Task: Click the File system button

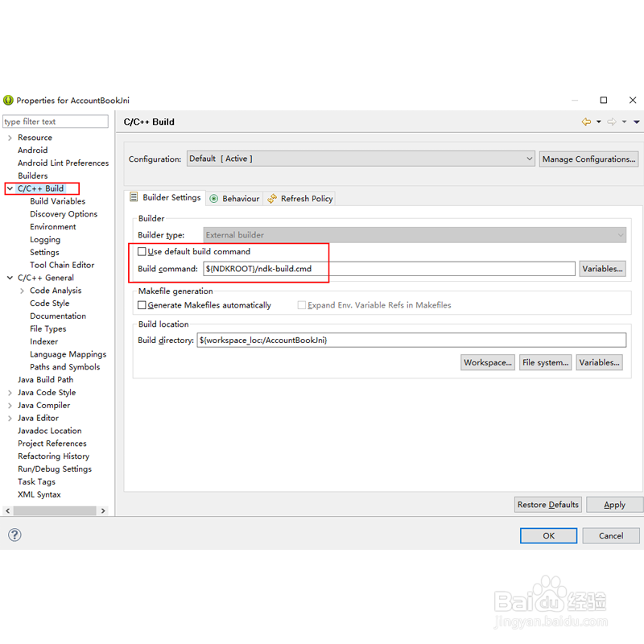Action: point(545,362)
